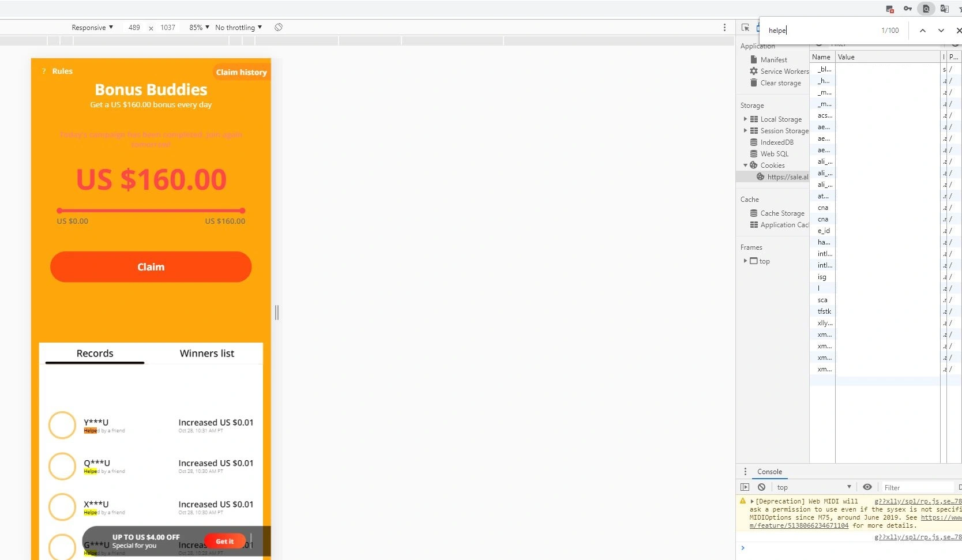Viewport: 962px width, 560px height.
Task: Open Service Workers section
Action: pos(784,71)
